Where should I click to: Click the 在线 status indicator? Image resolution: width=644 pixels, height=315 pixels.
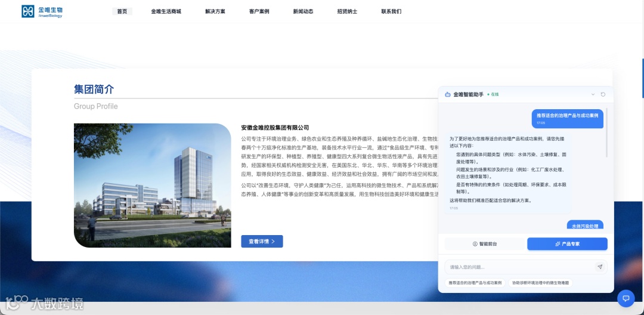pos(493,94)
